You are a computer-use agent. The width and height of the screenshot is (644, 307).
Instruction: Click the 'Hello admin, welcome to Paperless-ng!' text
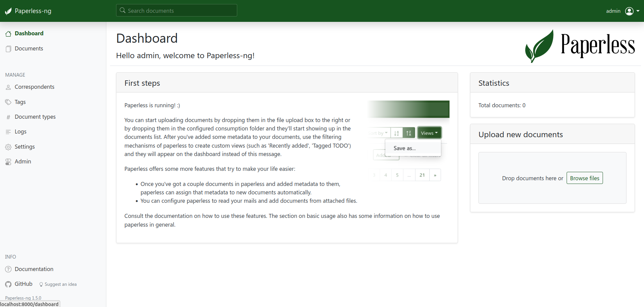[x=185, y=55]
